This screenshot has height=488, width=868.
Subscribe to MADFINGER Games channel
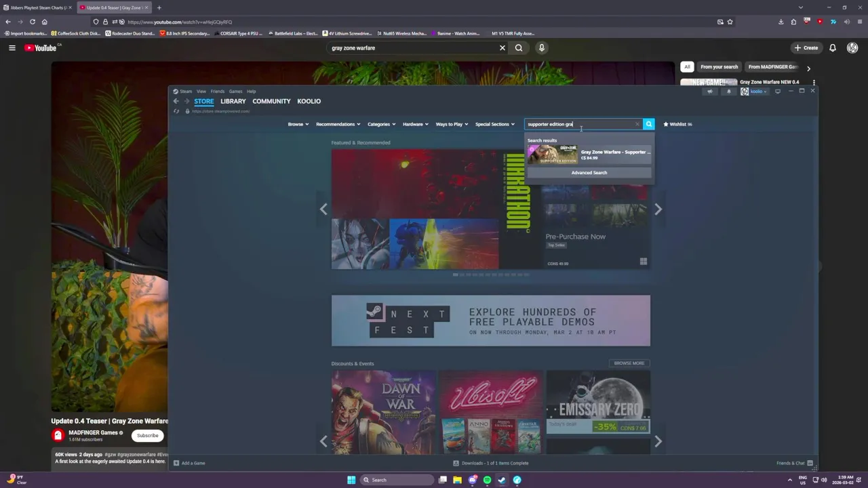(147, 435)
